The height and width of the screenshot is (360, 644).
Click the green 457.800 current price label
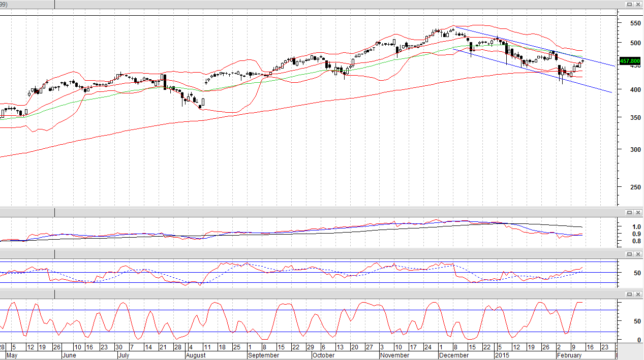(630, 61)
